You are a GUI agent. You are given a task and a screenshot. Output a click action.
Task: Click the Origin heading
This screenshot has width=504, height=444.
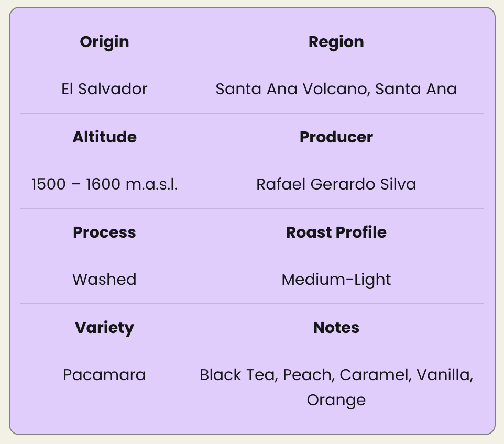(x=104, y=42)
